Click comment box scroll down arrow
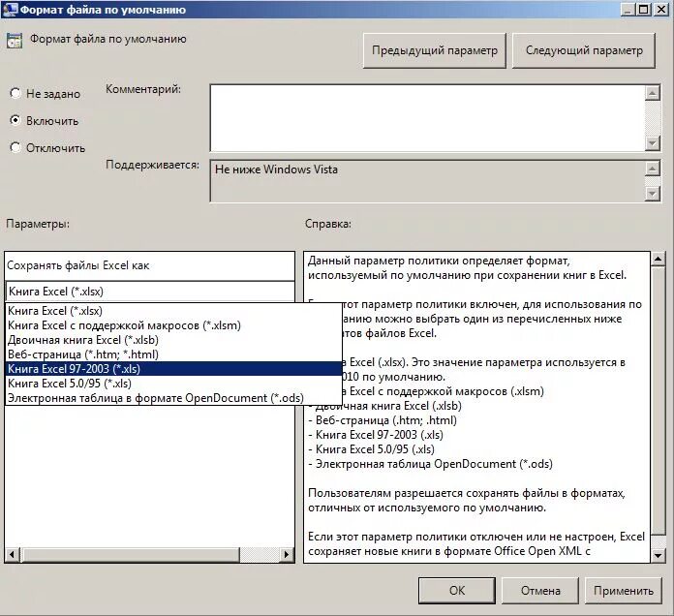This screenshot has height=616, width=674. click(653, 142)
